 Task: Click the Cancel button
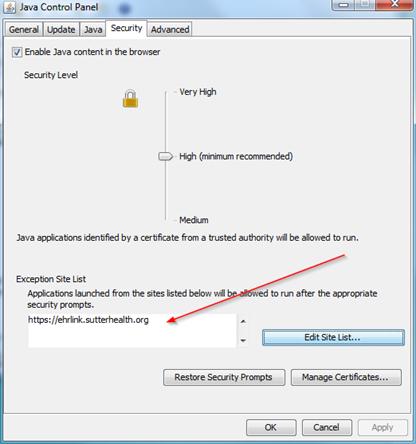pos(327,427)
